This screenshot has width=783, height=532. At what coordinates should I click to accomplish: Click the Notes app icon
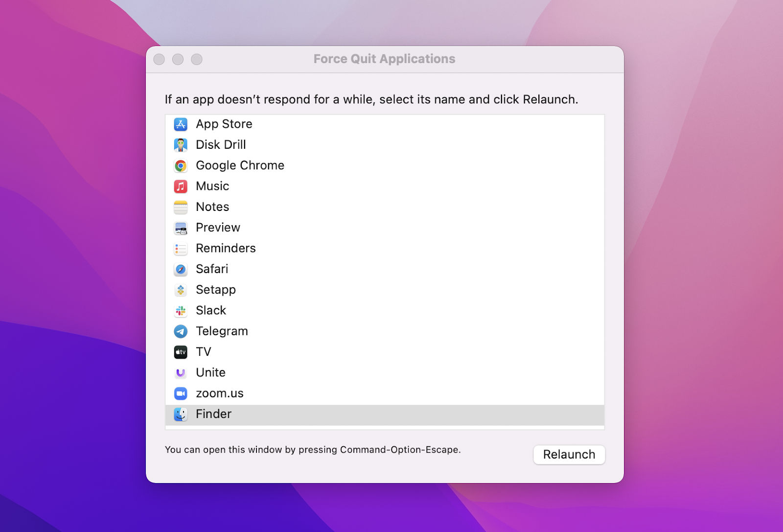coord(181,207)
